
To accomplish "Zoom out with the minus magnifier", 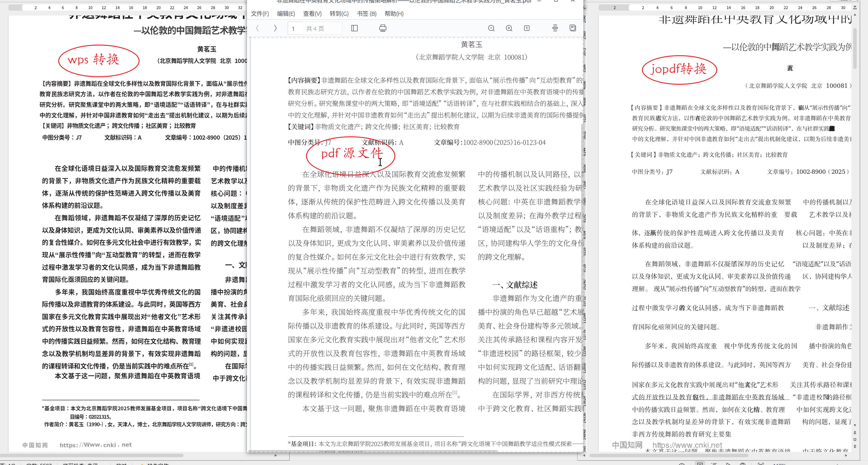I will click(491, 28).
